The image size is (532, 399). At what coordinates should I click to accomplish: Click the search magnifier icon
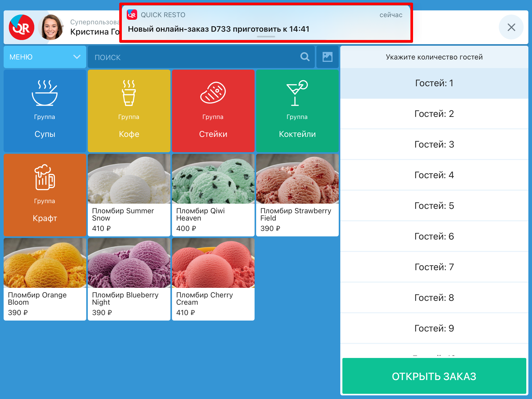(x=305, y=57)
